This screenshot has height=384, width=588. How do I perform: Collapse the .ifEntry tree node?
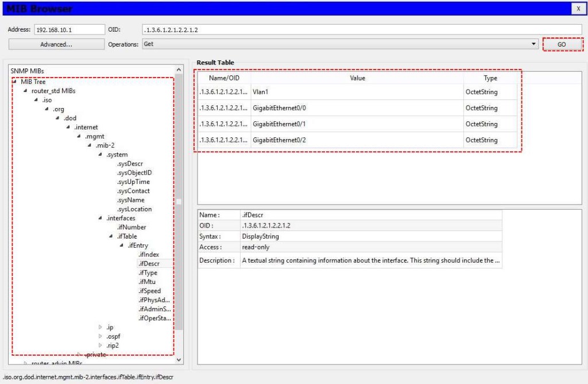(121, 245)
